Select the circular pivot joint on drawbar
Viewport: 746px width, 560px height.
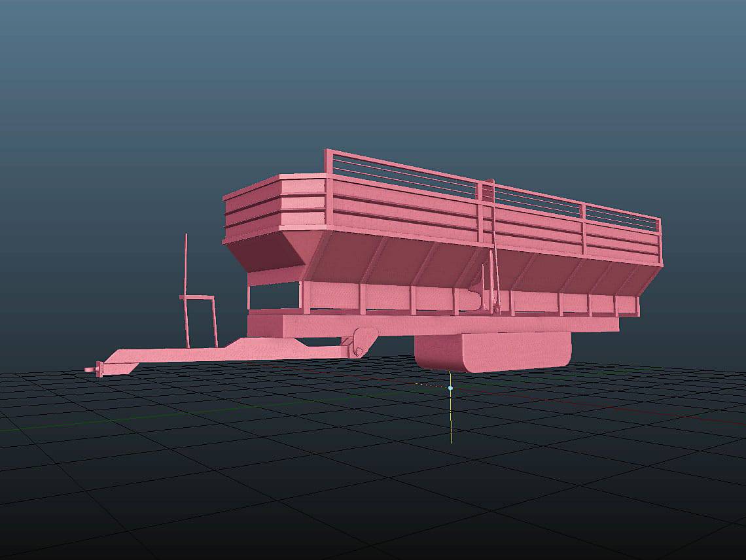[359, 344]
